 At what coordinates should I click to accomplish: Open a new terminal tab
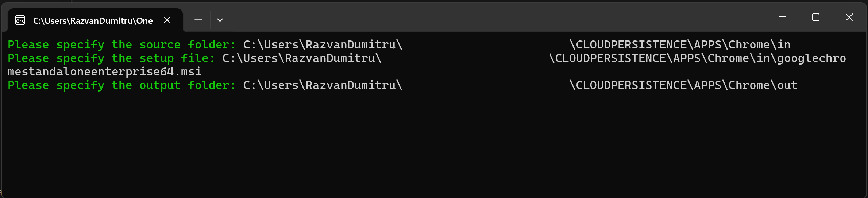click(198, 20)
